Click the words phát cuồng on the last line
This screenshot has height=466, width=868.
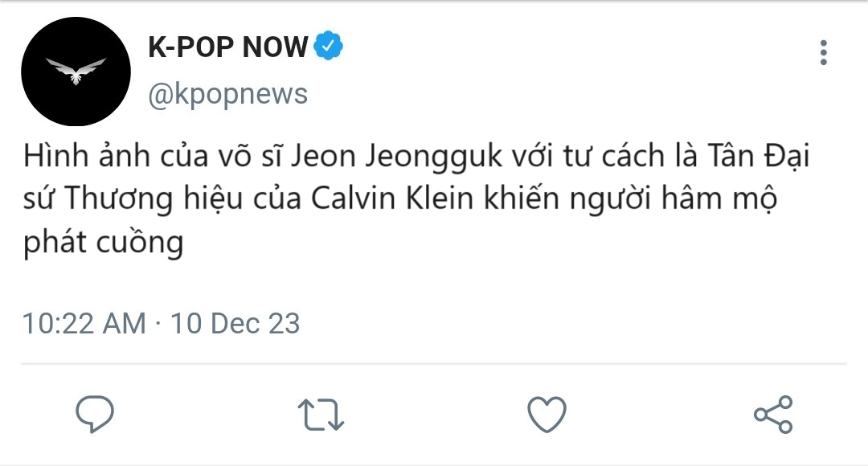104,242
